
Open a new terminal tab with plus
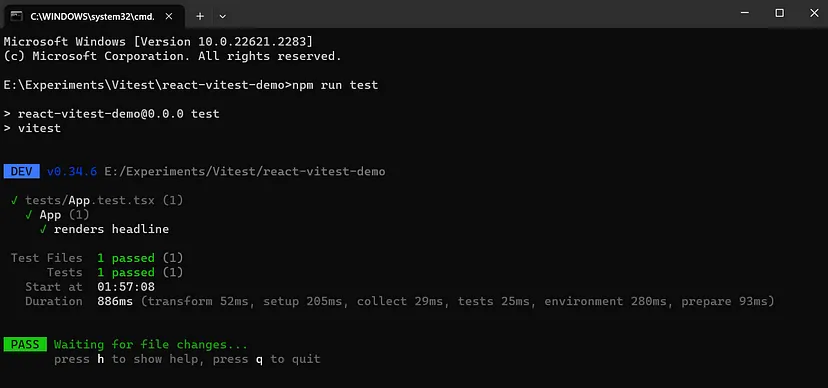(200, 16)
